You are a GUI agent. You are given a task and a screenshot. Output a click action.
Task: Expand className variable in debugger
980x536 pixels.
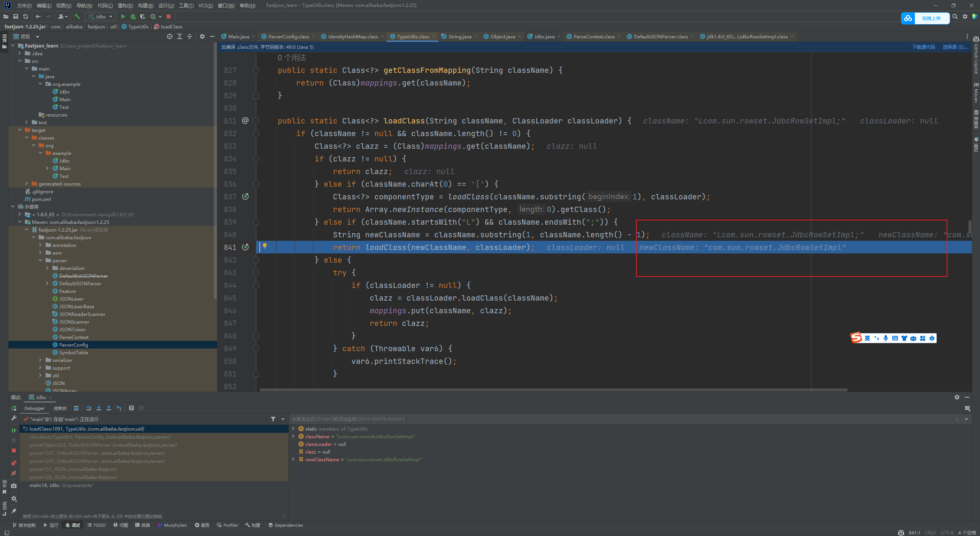(x=293, y=436)
